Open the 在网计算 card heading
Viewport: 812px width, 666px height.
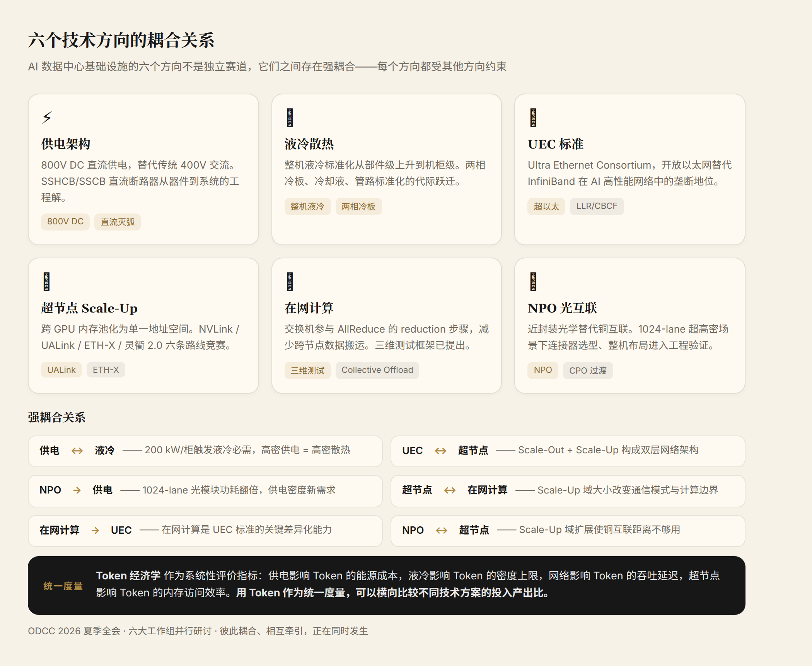point(309,308)
